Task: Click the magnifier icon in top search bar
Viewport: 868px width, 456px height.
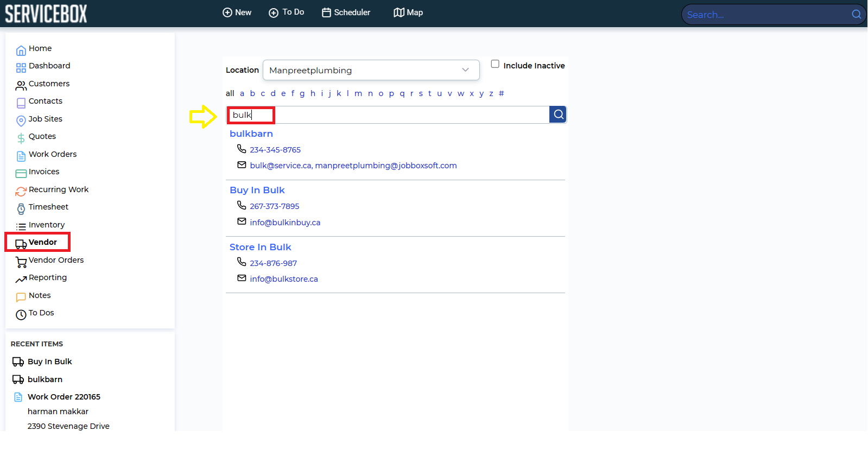Action: (x=856, y=14)
